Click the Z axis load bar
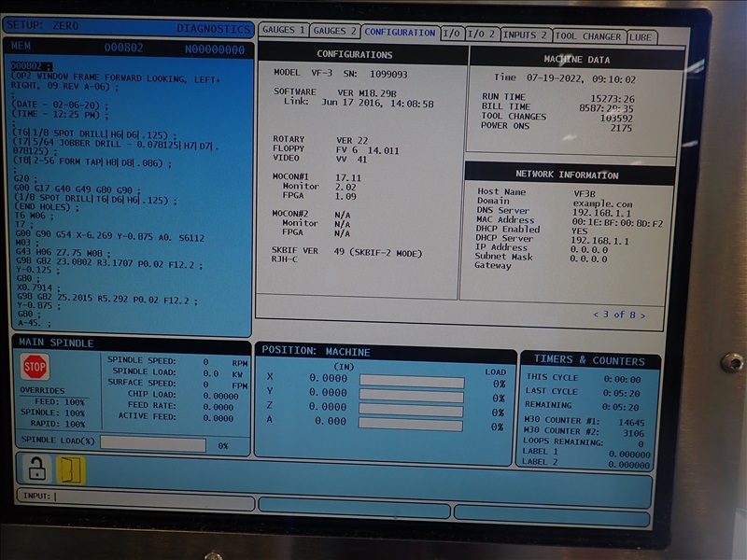Image resolution: width=747 pixels, height=560 pixels. tap(412, 408)
